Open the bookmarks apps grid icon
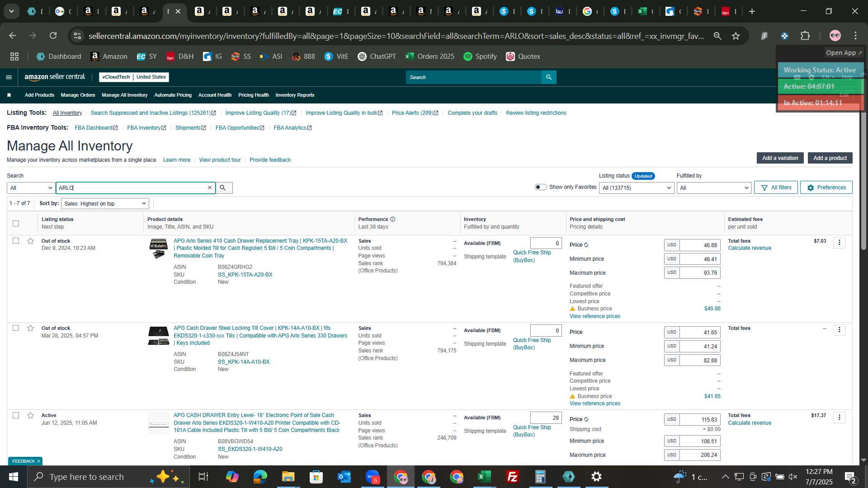Image resolution: width=868 pixels, height=488 pixels. pos(14,56)
